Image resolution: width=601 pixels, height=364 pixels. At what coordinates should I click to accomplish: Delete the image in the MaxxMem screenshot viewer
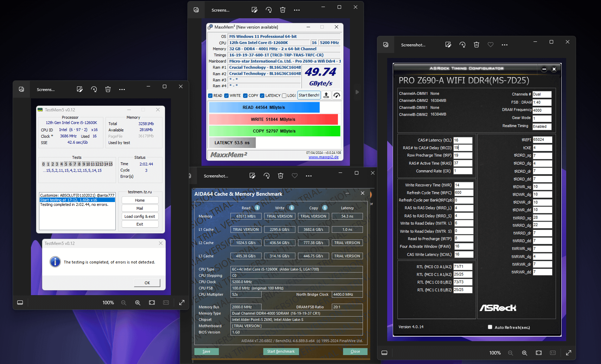[283, 10]
